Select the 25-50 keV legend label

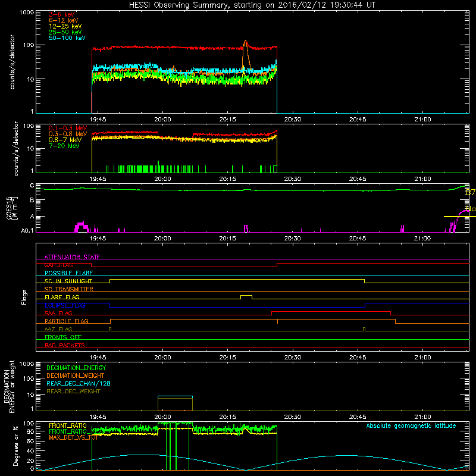tap(65, 32)
